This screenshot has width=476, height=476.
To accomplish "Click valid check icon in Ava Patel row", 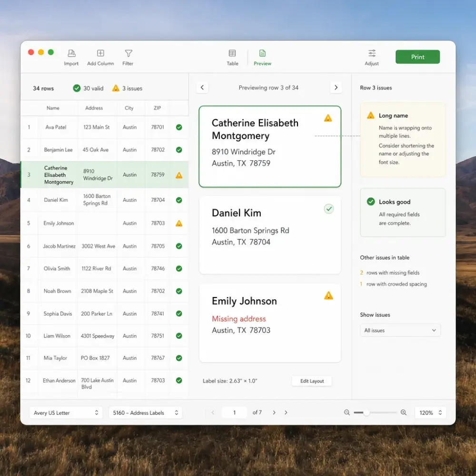I will point(179,127).
